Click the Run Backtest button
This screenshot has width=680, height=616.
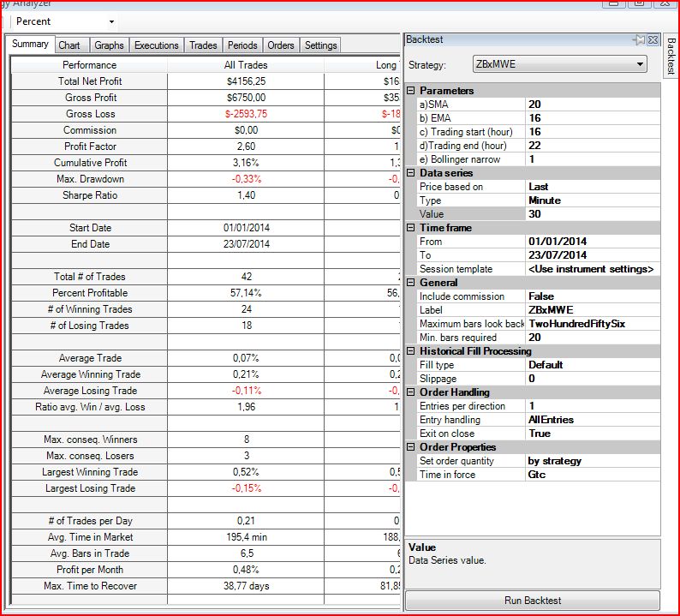pos(533,601)
